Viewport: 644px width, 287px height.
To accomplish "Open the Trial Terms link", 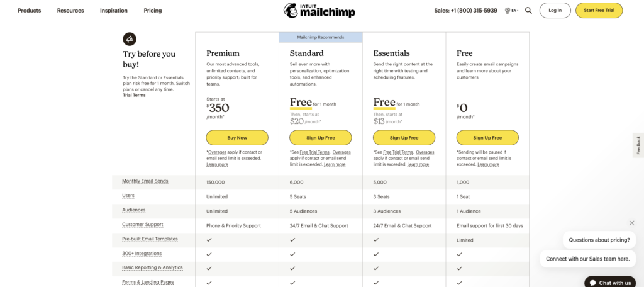I will pyautogui.click(x=134, y=95).
